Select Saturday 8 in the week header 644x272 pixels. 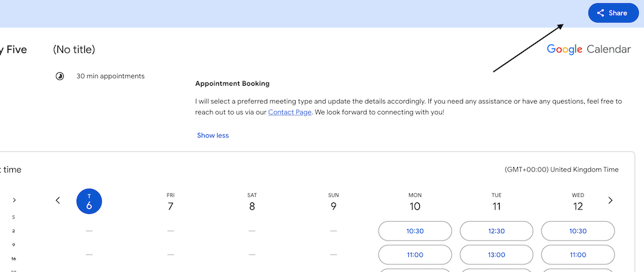[252, 202]
